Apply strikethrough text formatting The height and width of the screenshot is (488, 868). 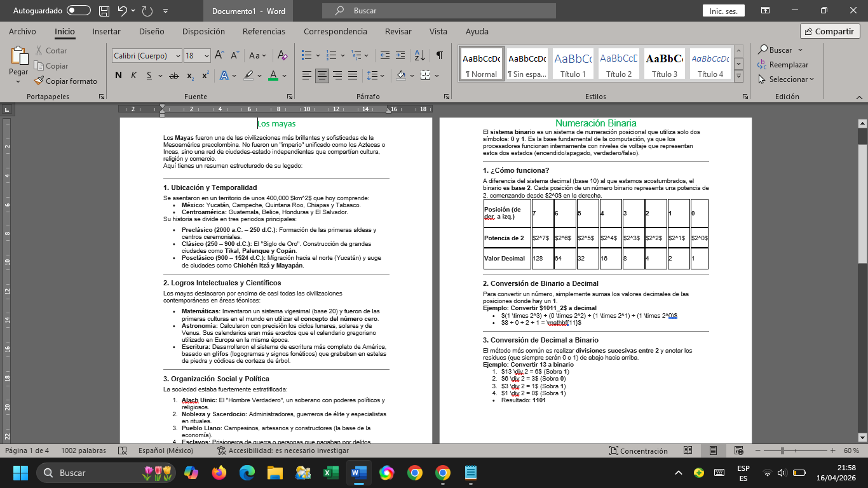173,76
